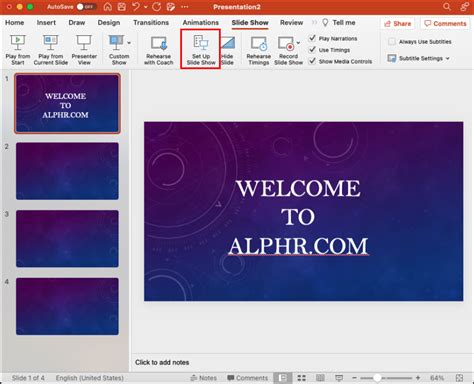Click the Record Slide Show icon
Image resolution: width=474 pixels, height=384 pixels.
point(286,43)
